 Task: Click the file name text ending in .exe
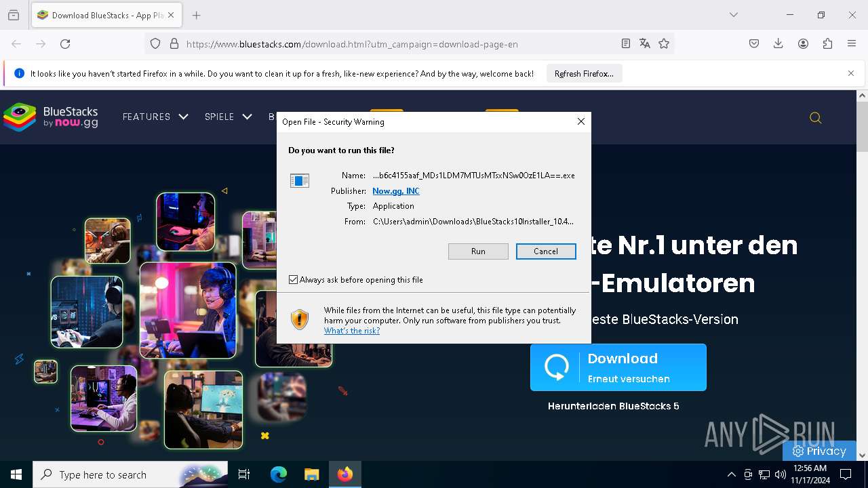[x=473, y=176]
